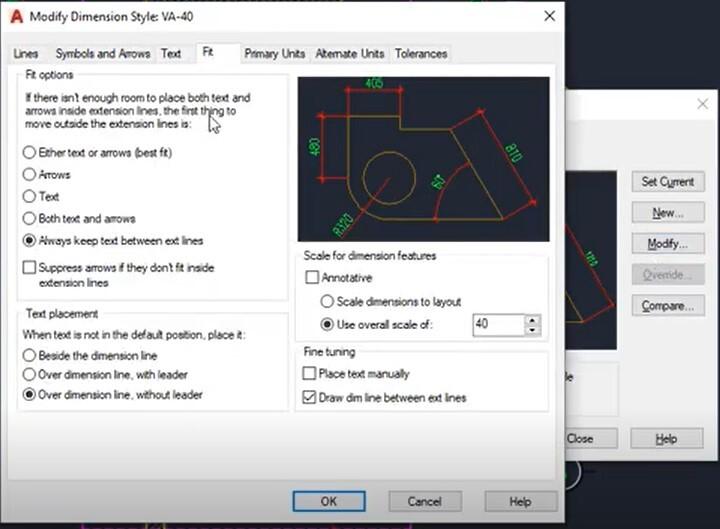720x529 pixels.
Task: Click New... in Dimension Style Manager
Action: click(668, 213)
